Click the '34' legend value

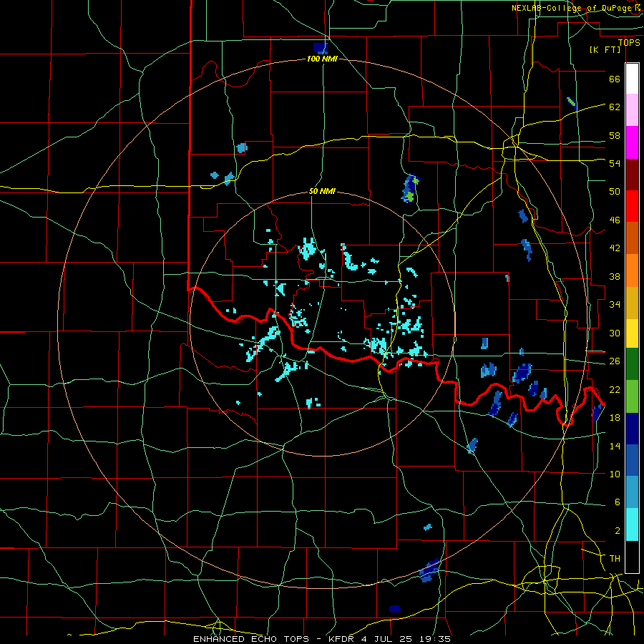click(x=615, y=305)
